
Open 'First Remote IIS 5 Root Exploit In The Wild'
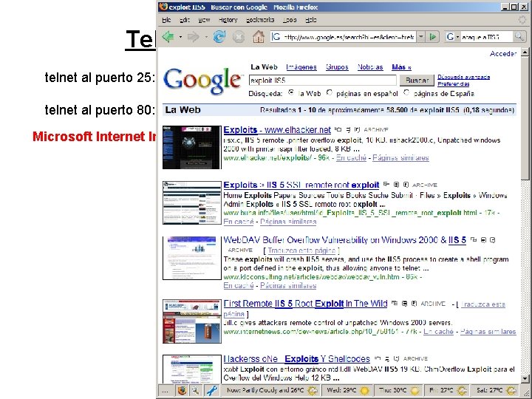pyautogui.click(x=305, y=304)
